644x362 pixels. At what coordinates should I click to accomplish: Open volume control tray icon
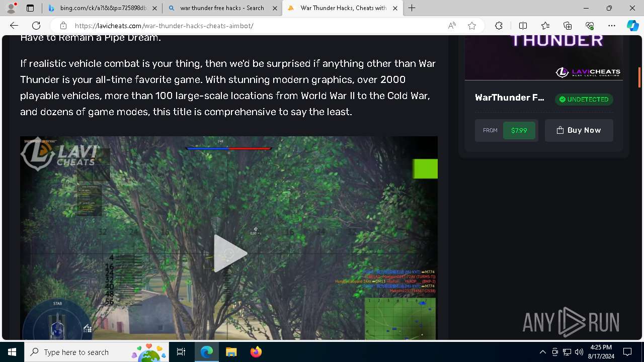tap(579, 352)
